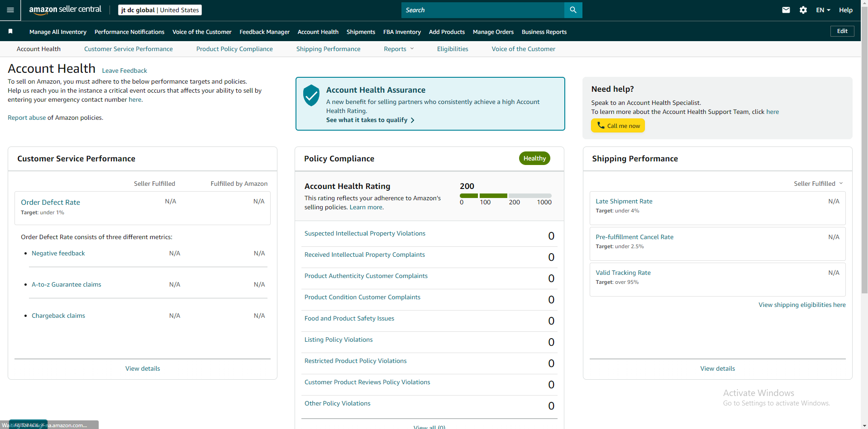Screen dimensions: 868x429
Task: Open Add Products
Action: coord(447,32)
